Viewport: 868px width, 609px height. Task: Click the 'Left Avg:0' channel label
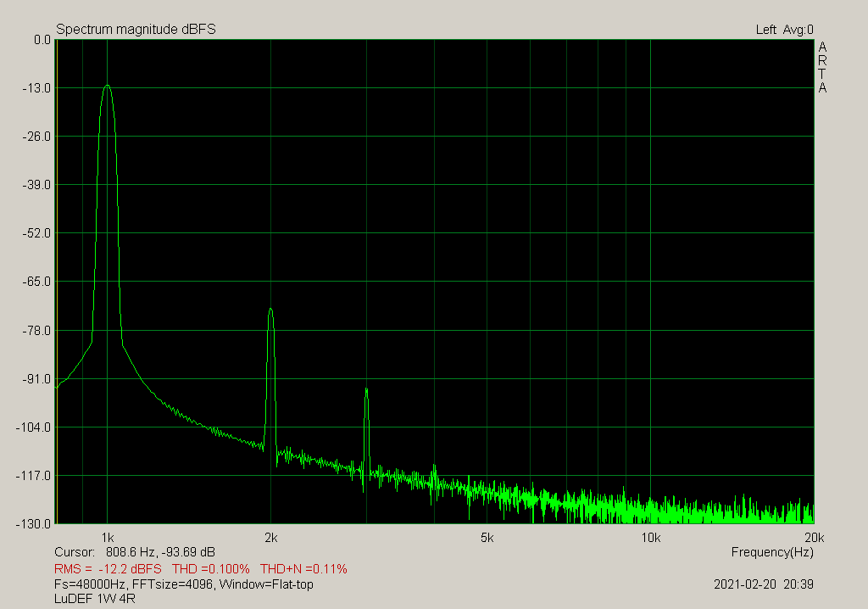(784, 30)
